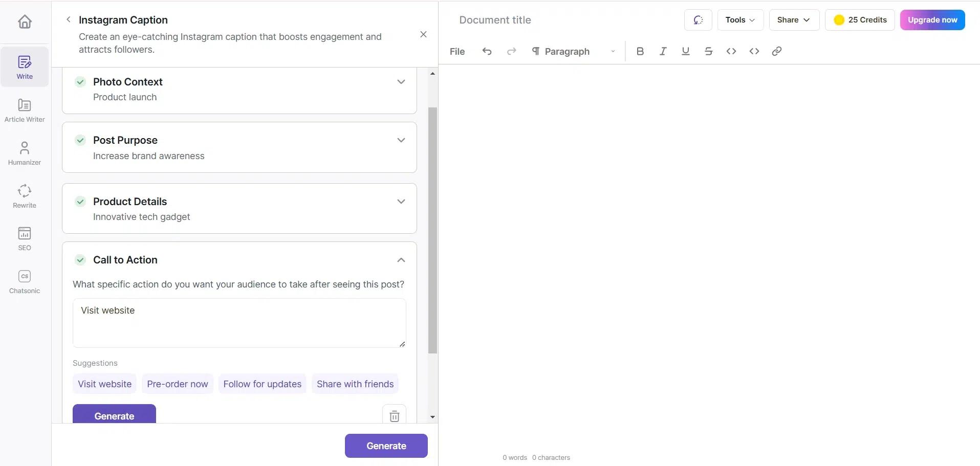Screen dimensions: 980x466
Task: View the 25 Credits balance
Action: [860, 20]
